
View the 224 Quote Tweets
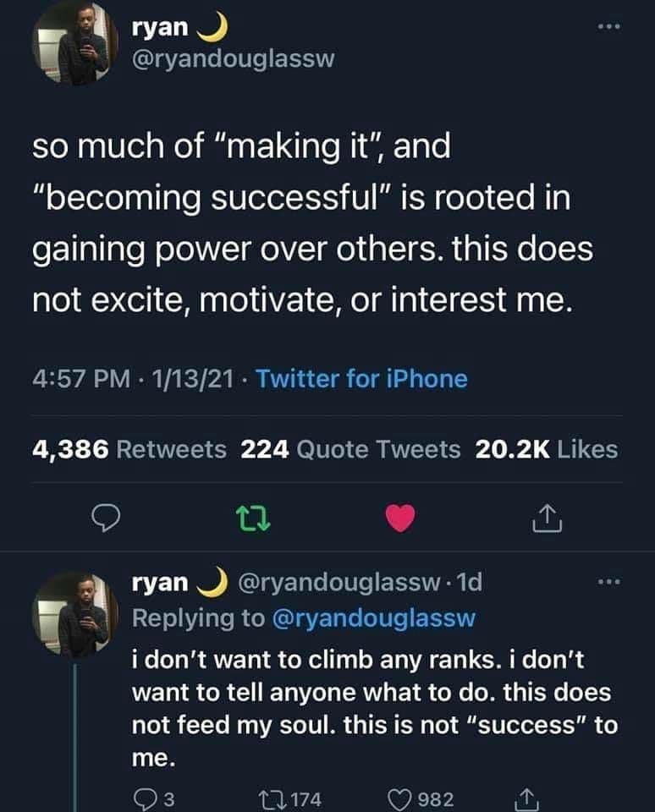(x=351, y=450)
